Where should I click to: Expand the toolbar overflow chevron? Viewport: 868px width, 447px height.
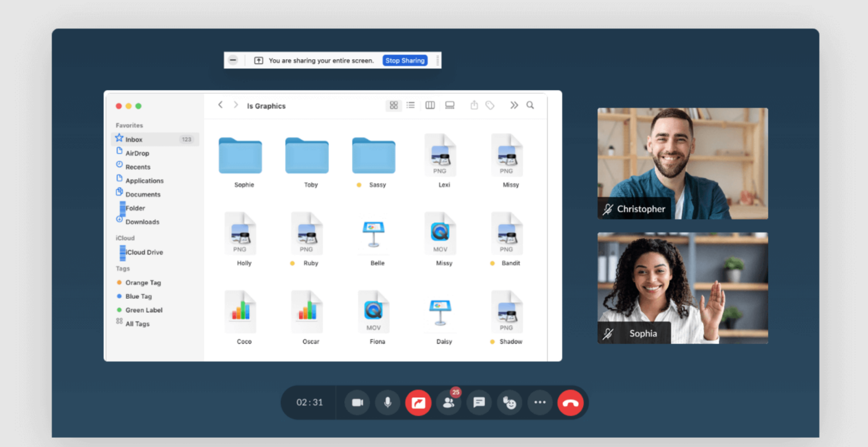click(514, 105)
